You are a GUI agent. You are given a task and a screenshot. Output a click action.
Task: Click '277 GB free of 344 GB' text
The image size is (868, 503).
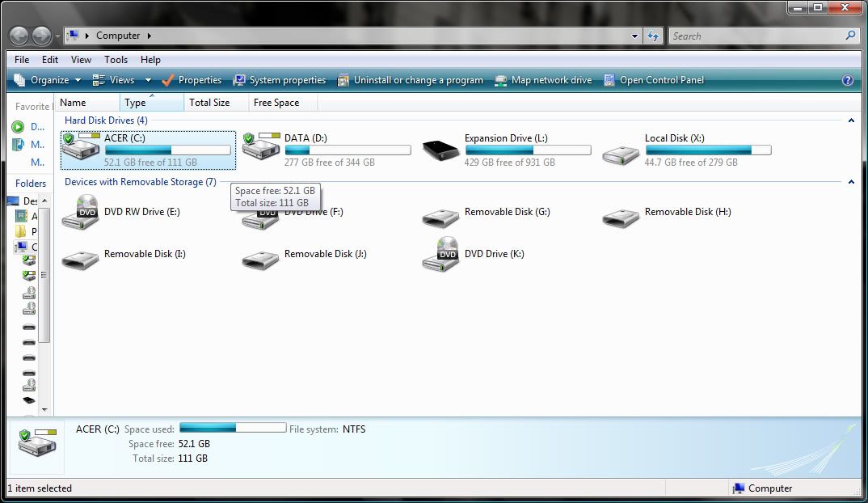click(x=330, y=163)
